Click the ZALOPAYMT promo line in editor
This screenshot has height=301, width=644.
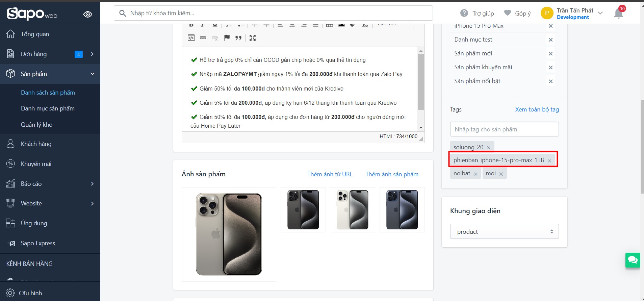297,74
